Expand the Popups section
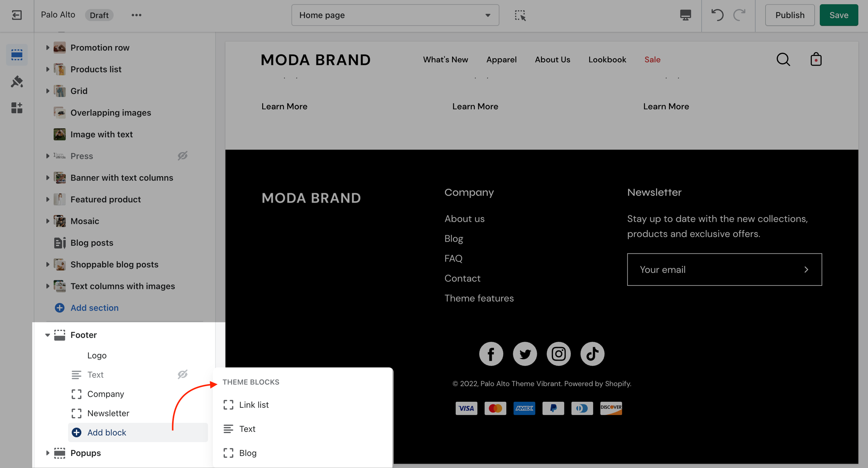 (x=47, y=453)
